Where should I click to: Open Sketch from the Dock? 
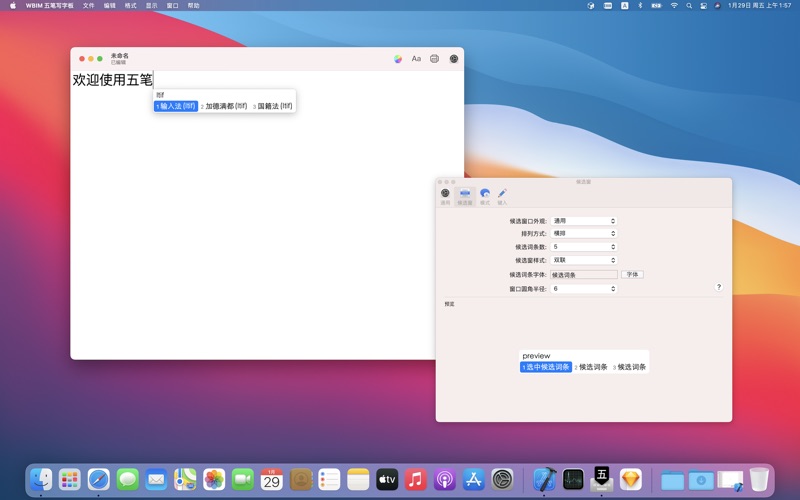click(x=631, y=480)
